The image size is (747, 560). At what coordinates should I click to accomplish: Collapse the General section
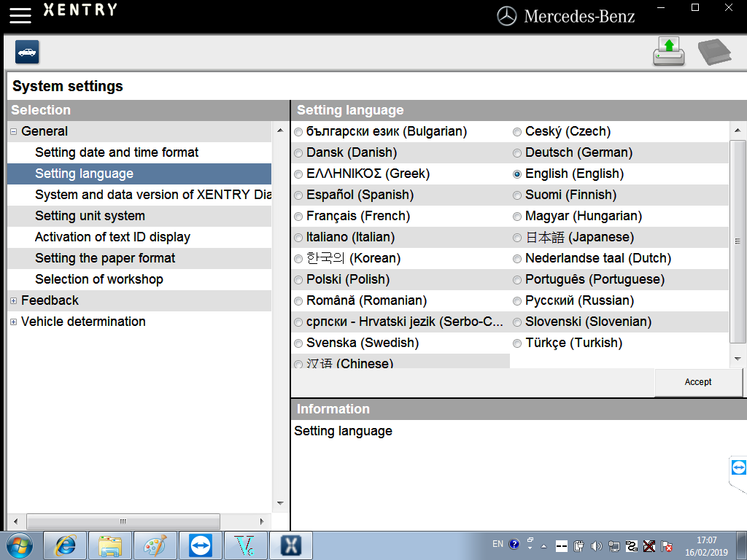(12, 131)
